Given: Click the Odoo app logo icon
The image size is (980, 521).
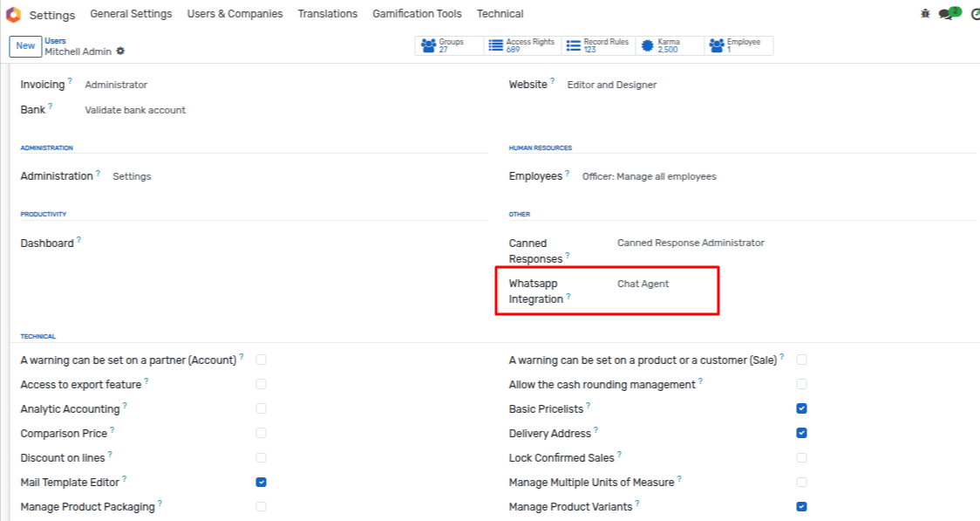Looking at the screenshot, I should [13, 14].
